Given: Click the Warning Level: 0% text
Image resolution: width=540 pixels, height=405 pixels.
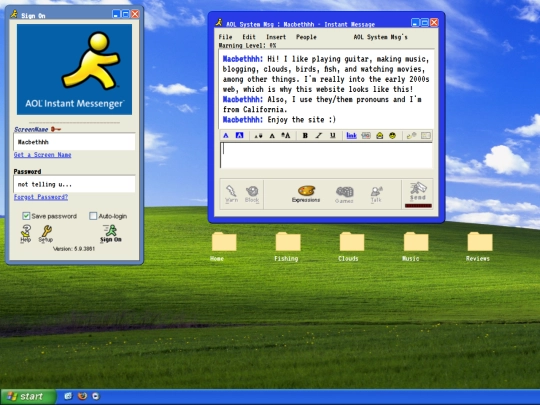Looking at the screenshot, I should [x=247, y=45].
